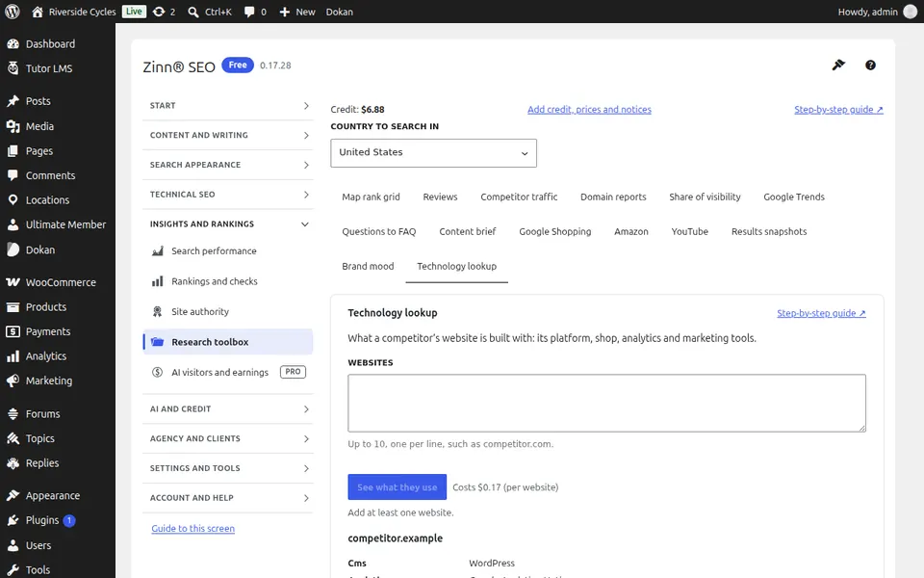The width and height of the screenshot is (924, 578).
Task: Click the See what they use button
Action: tap(398, 487)
